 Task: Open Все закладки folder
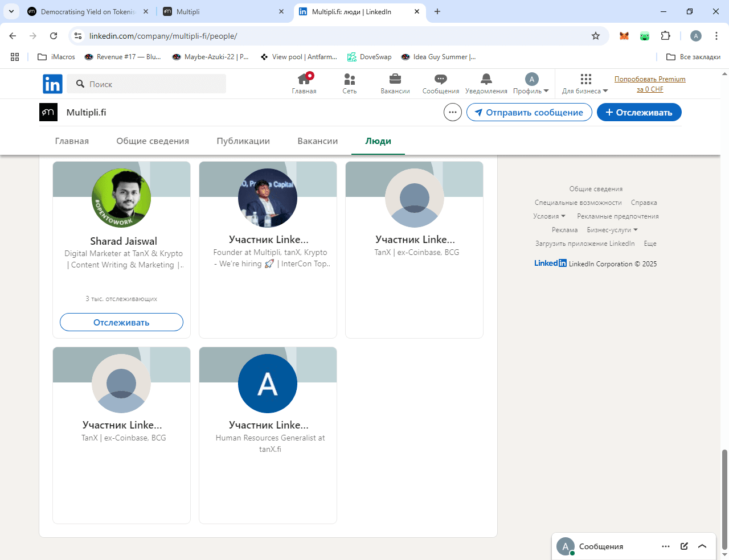tap(693, 57)
